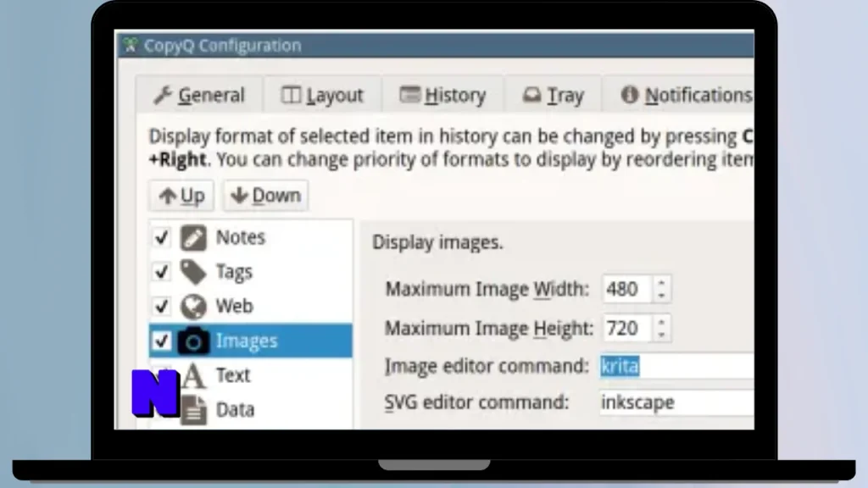Uncheck the Tags checkbox
The width and height of the screenshot is (868, 488).
pos(162,272)
